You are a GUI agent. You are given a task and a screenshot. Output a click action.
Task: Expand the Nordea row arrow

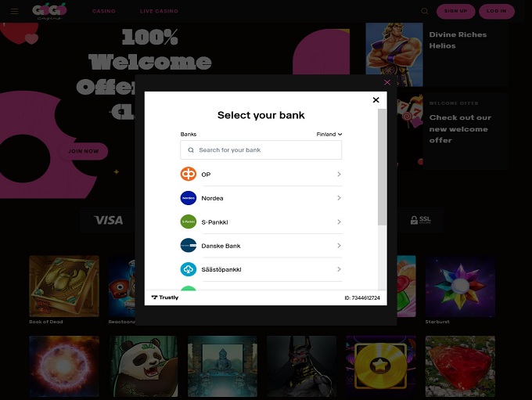tap(339, 198)
